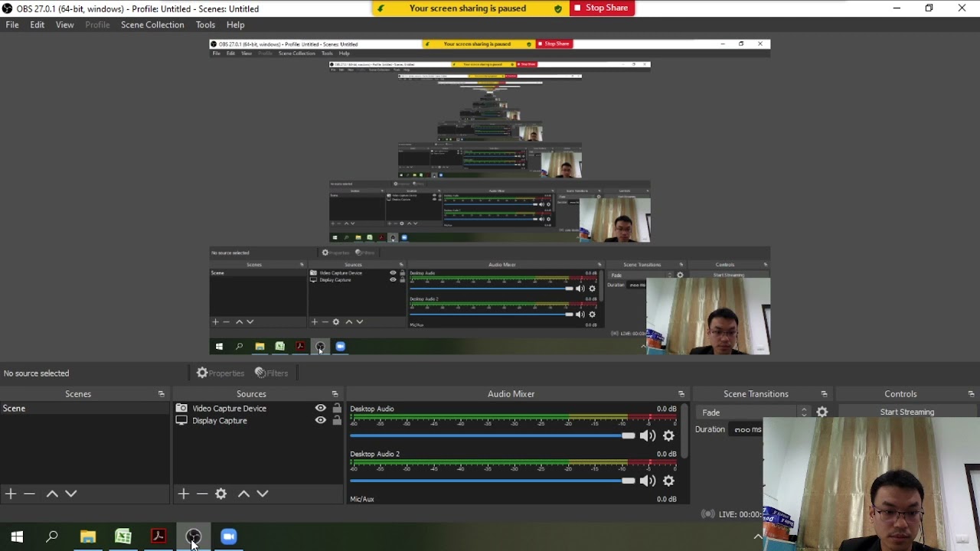Screen dimensions: 980x551
Task: Mute Desktop Audio 2 speaker icon
Action: [x=648, y=481]
